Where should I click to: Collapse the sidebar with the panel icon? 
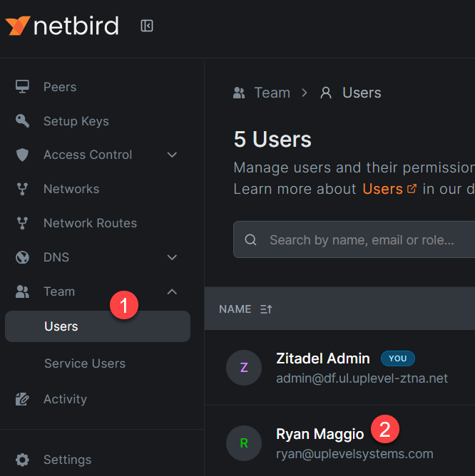point(147,26)
